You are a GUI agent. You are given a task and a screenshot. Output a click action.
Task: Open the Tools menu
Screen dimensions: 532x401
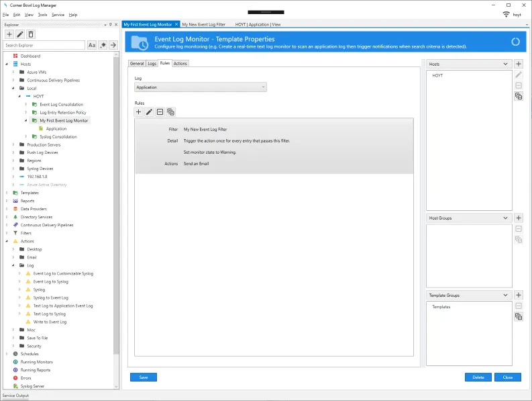[43, 14]
